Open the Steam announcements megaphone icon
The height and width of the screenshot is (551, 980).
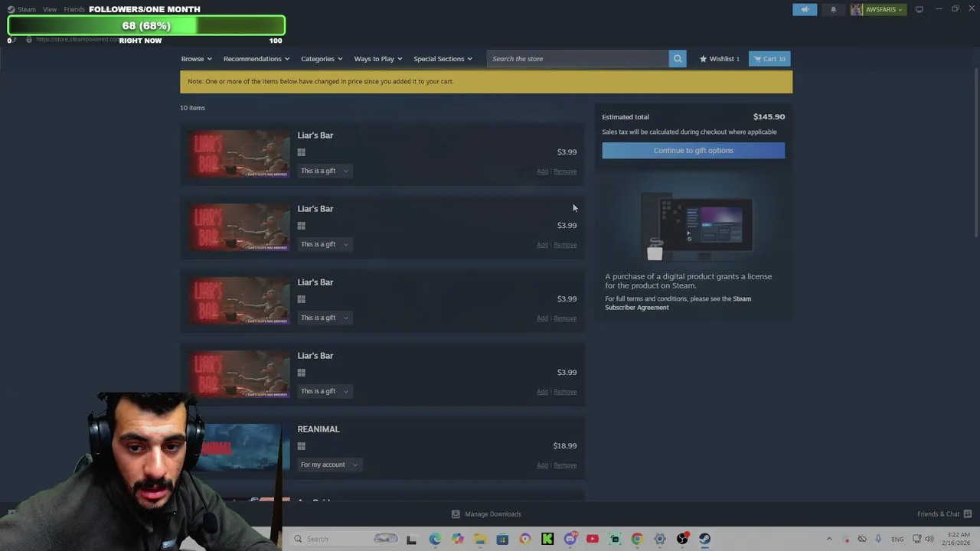tap(805, 9)
